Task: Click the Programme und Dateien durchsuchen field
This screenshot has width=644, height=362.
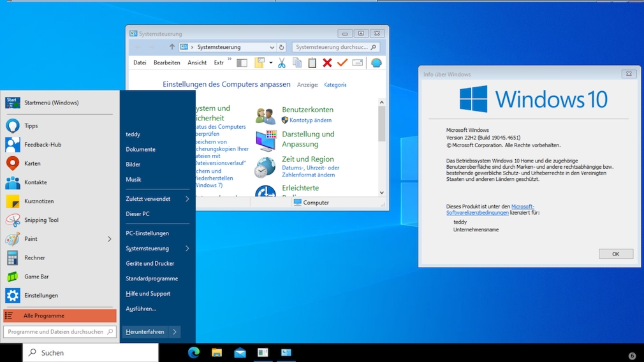Action: point(59,331)
